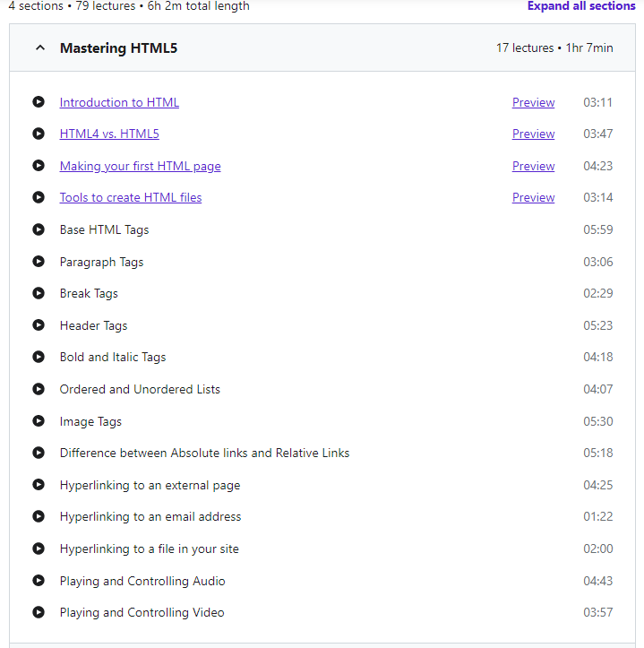Screen dimensions: 644x648
Task: Click play icon next to Base HTML Tags
Action: point(39,229)
